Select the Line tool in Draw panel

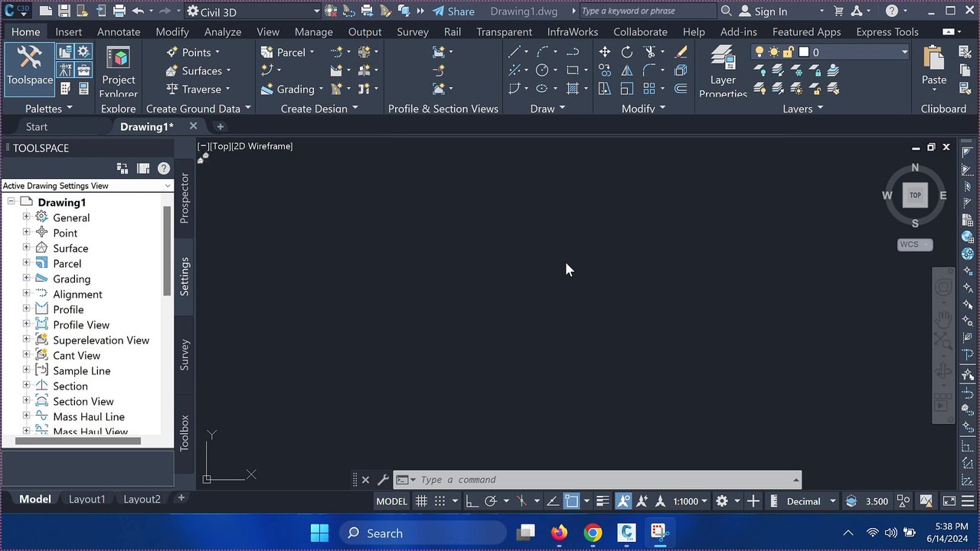[x=514, y=52]
